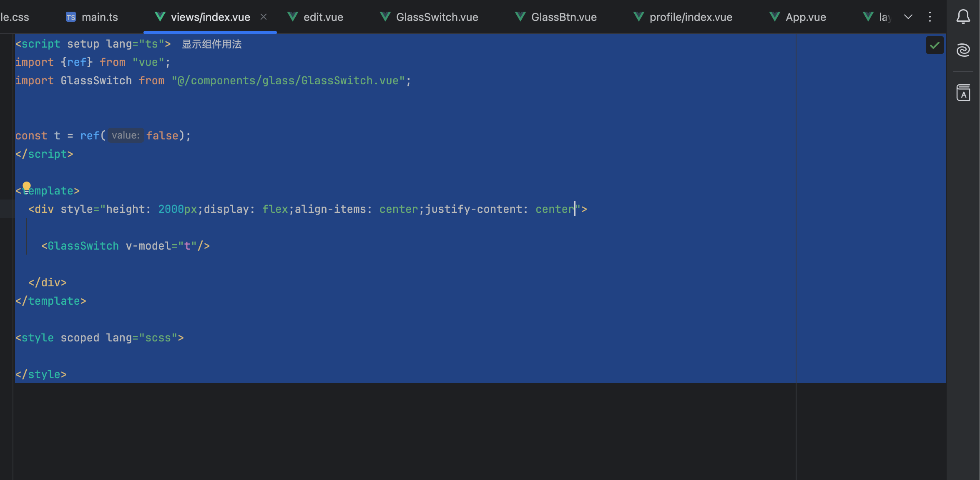Viewport: 980px width, 480px height.
Task: Click the empty editor area below the code
Action: pyautogui.click(x=375, y=430)
